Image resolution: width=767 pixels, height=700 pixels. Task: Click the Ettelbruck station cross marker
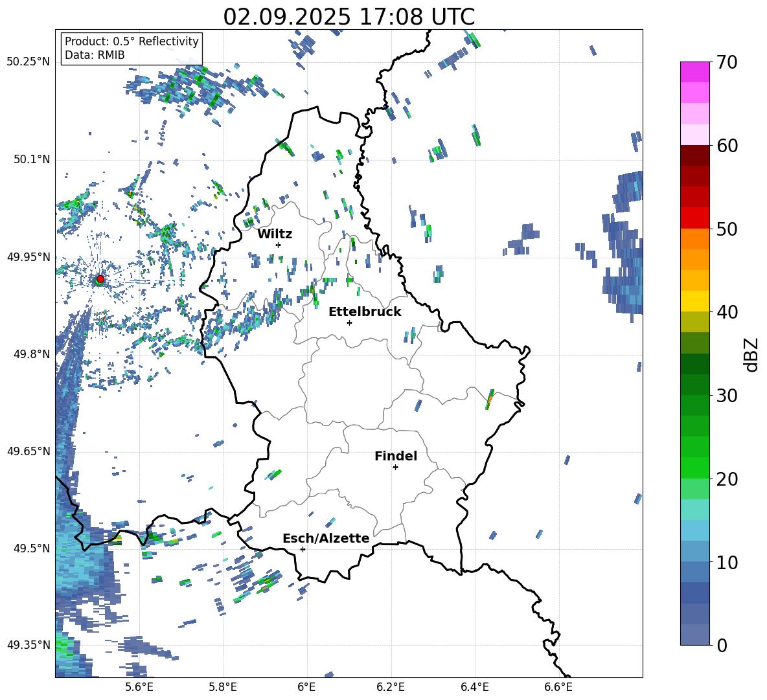point(349,322)
